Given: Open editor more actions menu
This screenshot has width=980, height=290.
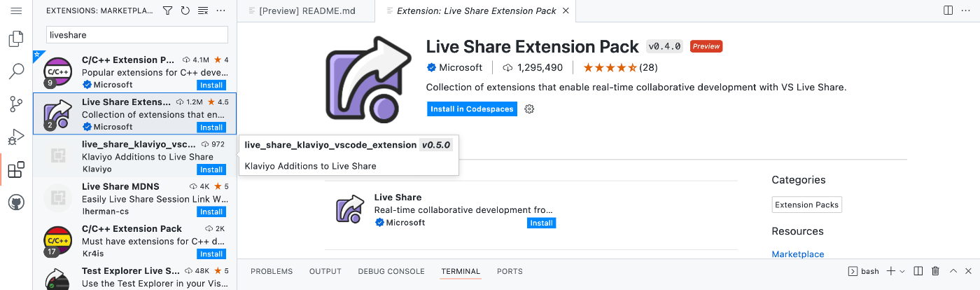Looking at the screenshot, I should 966,11.
